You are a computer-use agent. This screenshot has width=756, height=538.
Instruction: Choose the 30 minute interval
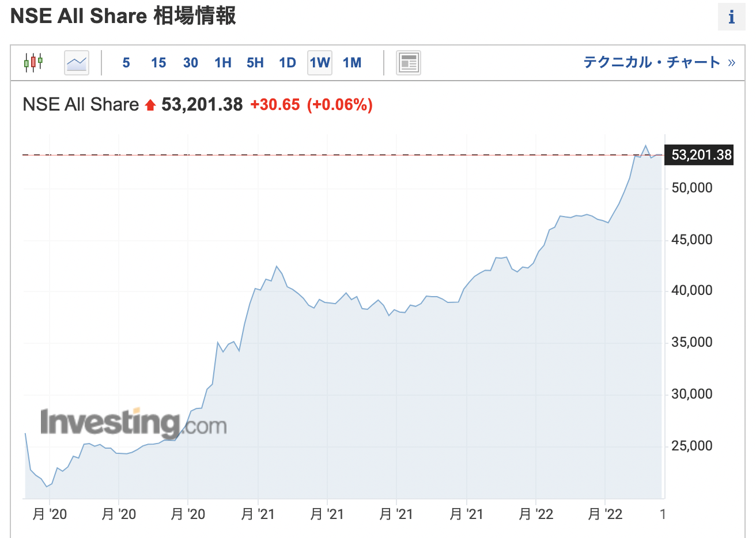click(191, 63)
